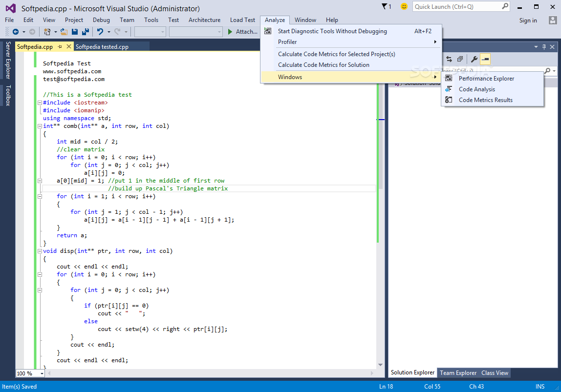This screenshot has width=561, height=392.
Task: Click the editor horizontal scrollbar left arrow
Action: (x=49, y=373)
